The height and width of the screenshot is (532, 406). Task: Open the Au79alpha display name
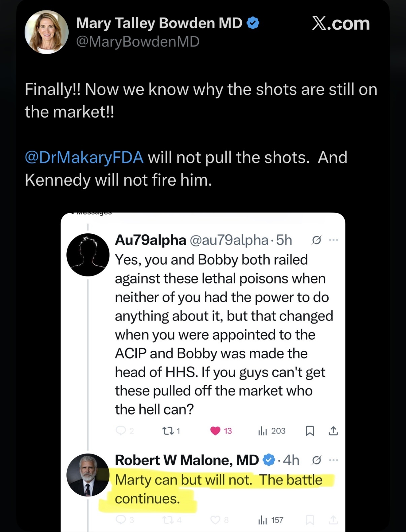point(150,240)
